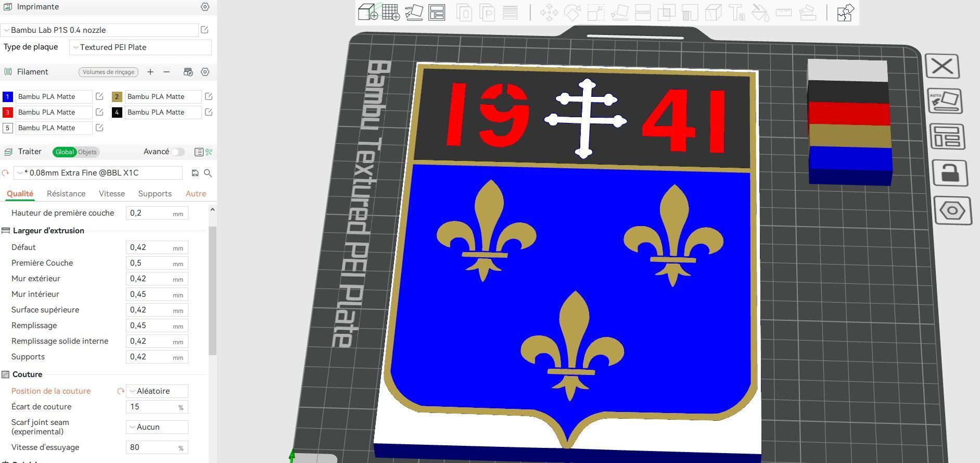
Task: Remove the plate with the X icon
Action: coord(943,66)
